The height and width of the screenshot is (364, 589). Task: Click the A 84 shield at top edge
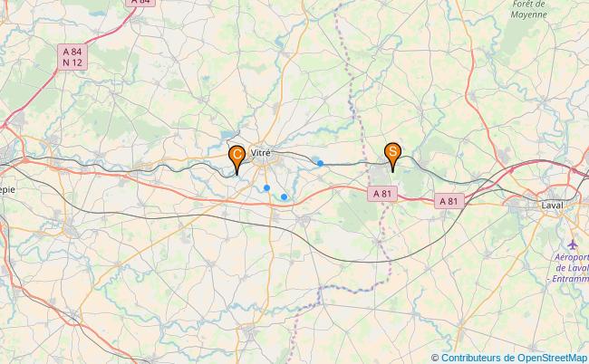pyautogui.click(x=140, y=2)
